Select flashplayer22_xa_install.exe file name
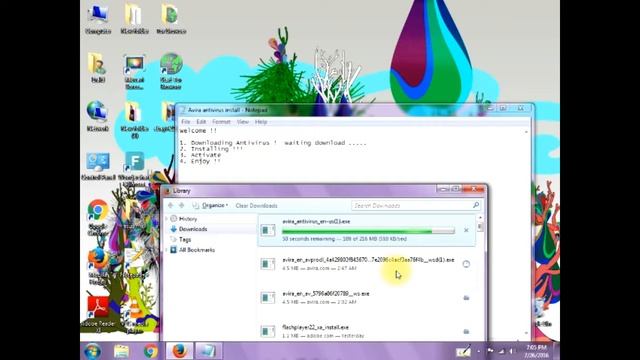 click(316, 327)
